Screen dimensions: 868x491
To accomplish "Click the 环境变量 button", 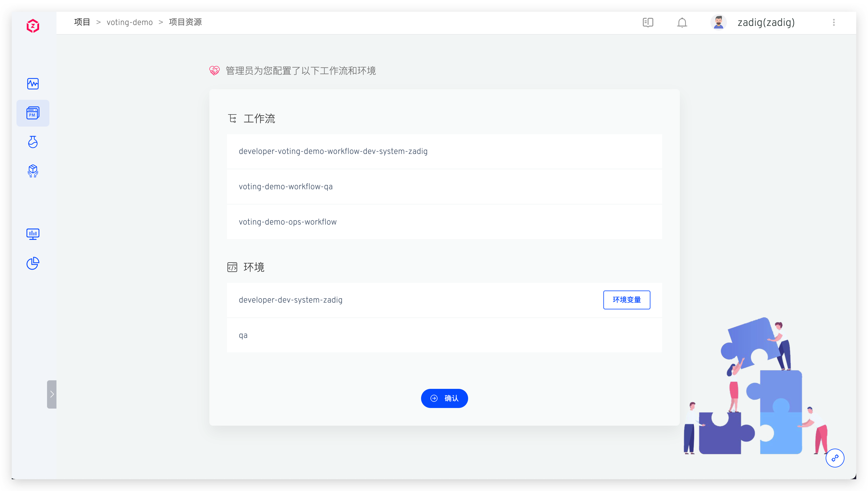I will (626, 299).
